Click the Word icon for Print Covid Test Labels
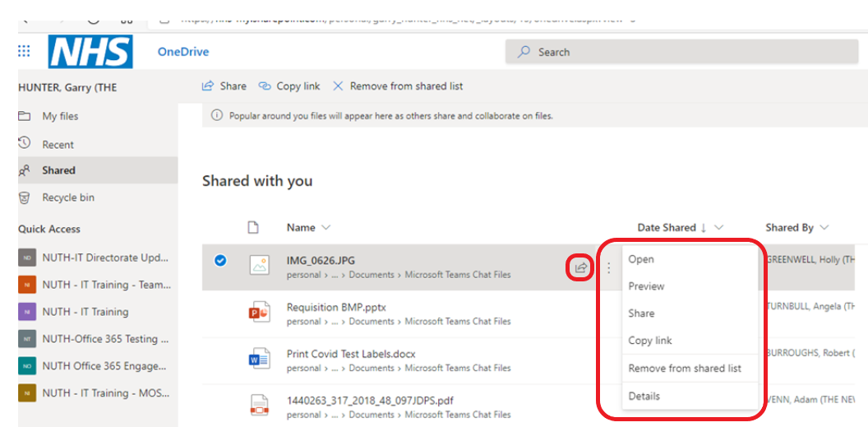 259,360
